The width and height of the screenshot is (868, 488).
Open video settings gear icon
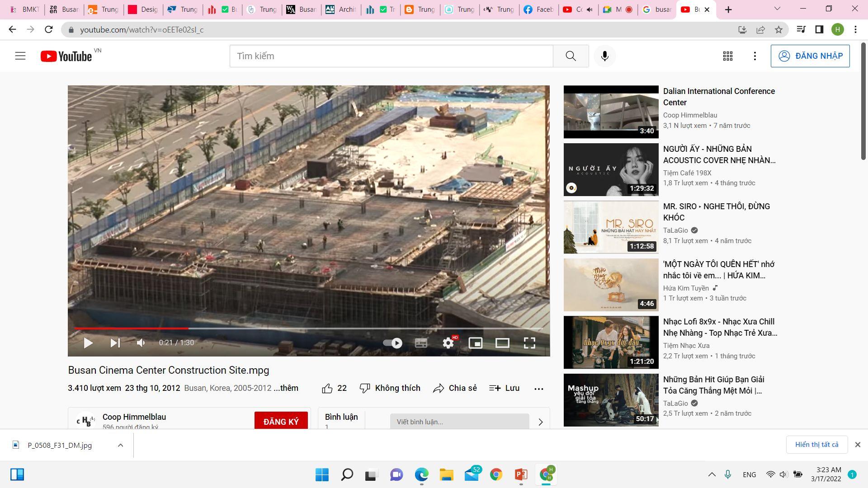coord(448,343)
